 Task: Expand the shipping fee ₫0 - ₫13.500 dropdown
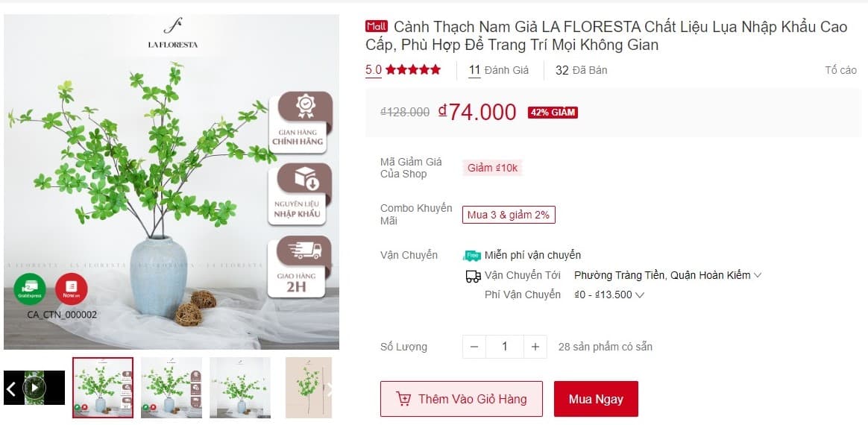pyautogui.click(x=609, y=295)
